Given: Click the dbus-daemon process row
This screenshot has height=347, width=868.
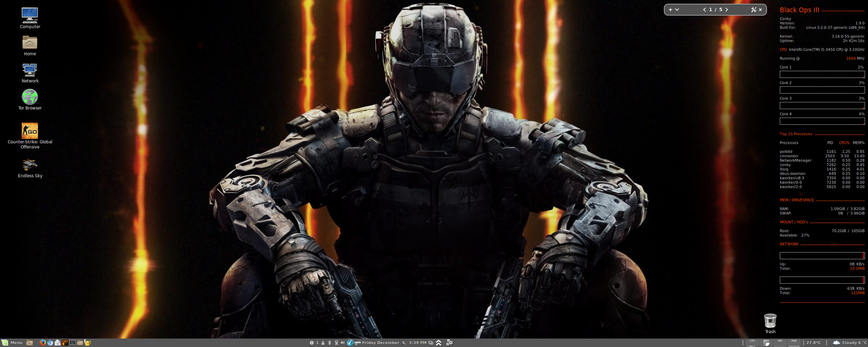Looking at the screenshot, I should 822,173.
